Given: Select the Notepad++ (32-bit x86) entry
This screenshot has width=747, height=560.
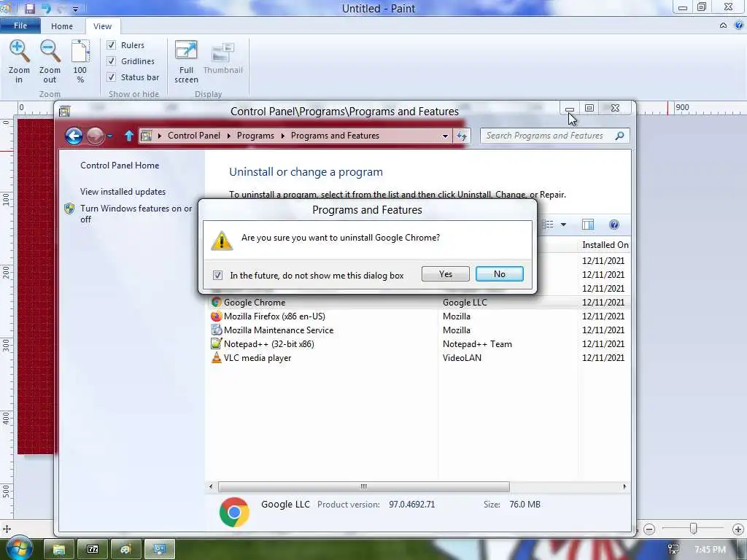Looking at the screenshot, I should [419, 344].
